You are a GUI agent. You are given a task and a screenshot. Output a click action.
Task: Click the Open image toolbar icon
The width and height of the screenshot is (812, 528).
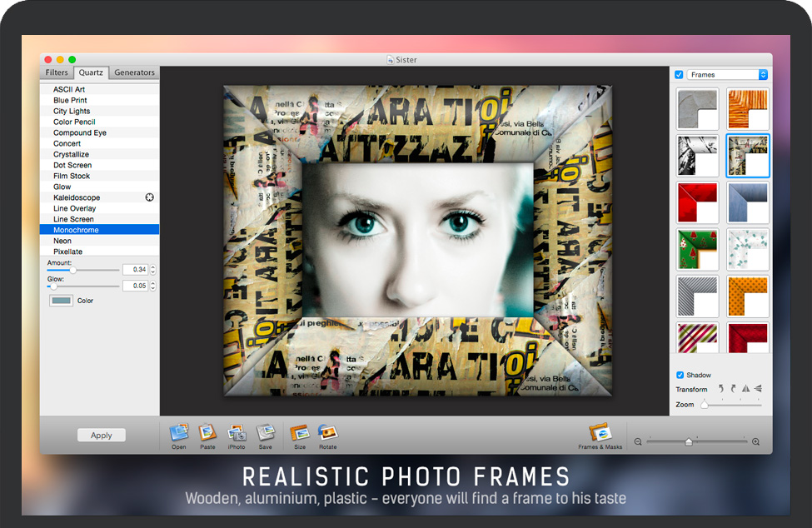click(x=179, y=433)
